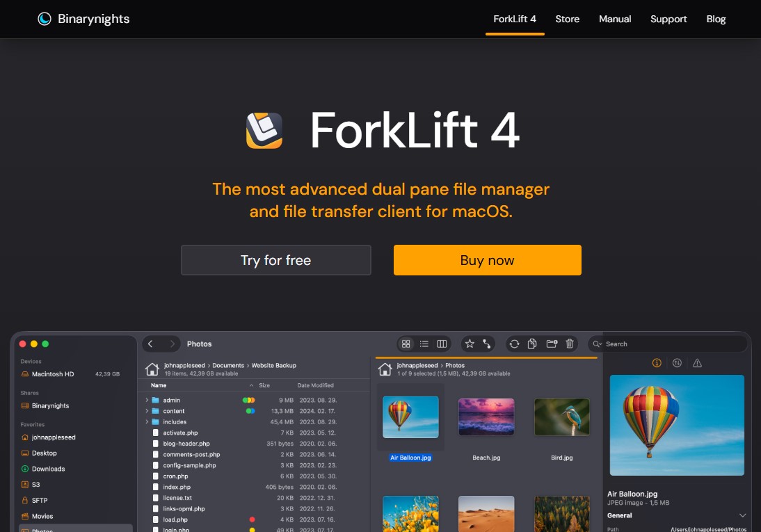The width and height of the screenshot is (761, 532).
Task: Sort by Date Modified column
Action: click(x=316, y=385)
